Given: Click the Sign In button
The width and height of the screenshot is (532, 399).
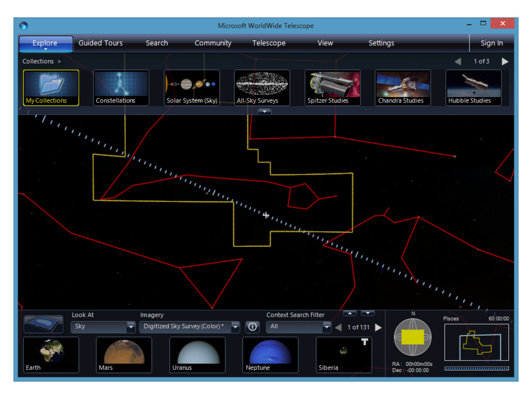Looking at the screenshot, I should (x=492, y=43).
